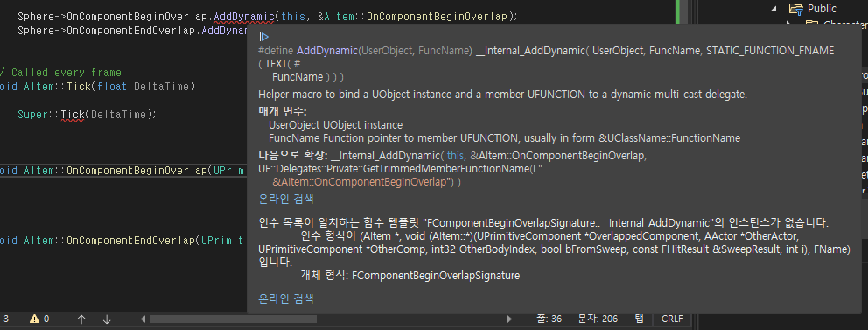868x330 pixels.
Task: Click AddDynamic with red squiggle in code
Action: point(243,17)
